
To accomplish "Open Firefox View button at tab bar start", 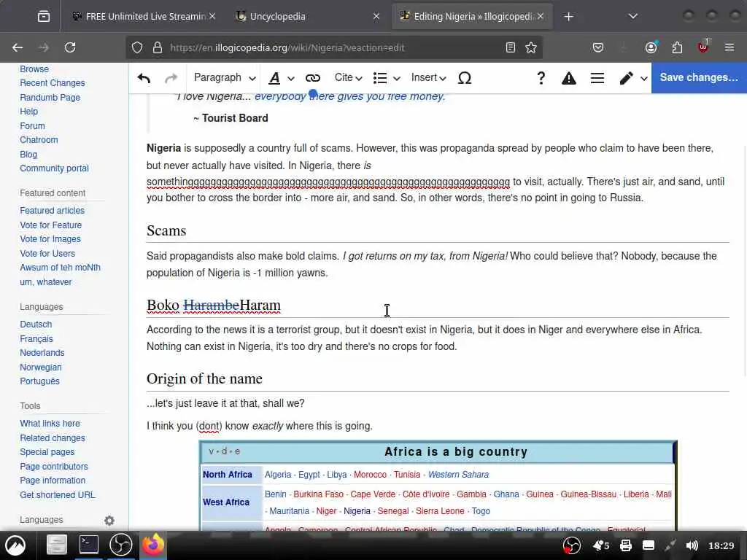I will 43,17.
